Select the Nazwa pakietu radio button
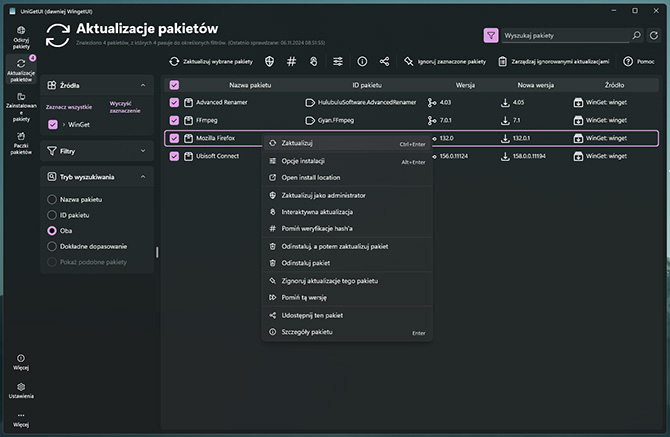Viewport: 670px width, 437px height. click(52, 199)
